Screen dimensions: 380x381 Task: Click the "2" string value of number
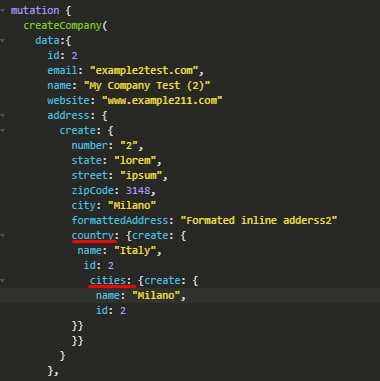[128, 145]
